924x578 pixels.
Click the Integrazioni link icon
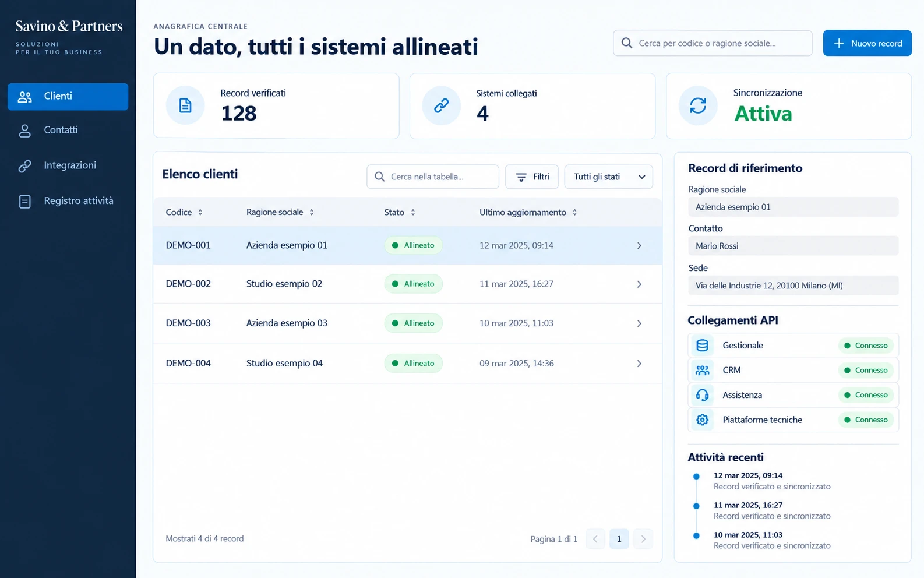pos(25,166)
